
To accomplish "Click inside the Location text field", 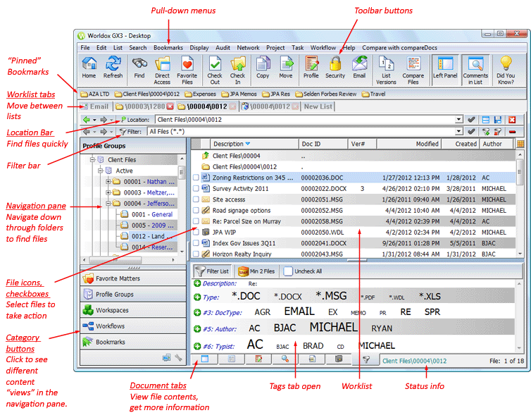I will pos(305,120).
